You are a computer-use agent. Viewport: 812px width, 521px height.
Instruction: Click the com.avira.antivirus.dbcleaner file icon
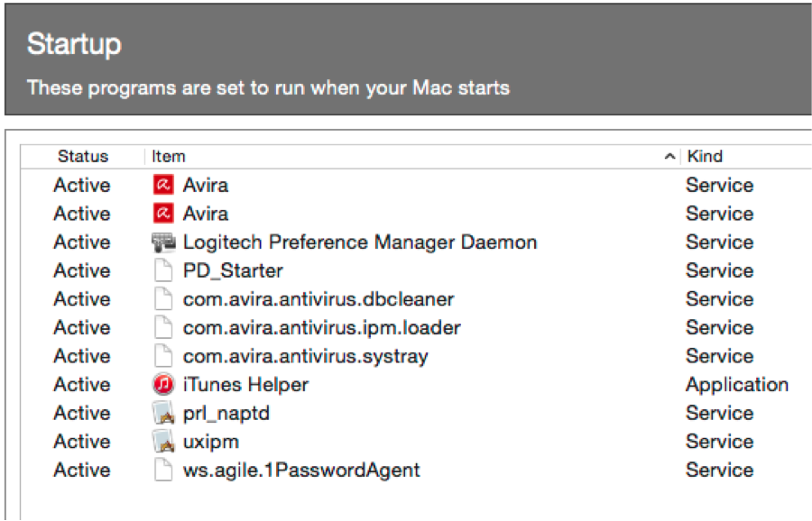(163, 299)
